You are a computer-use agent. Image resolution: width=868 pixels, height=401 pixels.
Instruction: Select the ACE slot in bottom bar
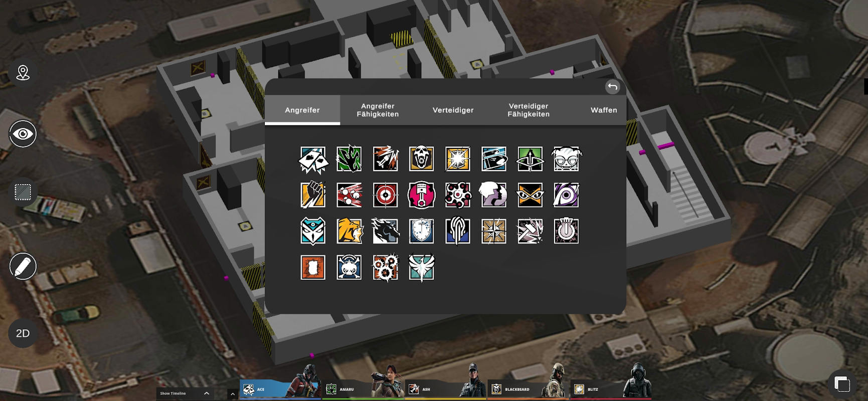pos(280,389)
